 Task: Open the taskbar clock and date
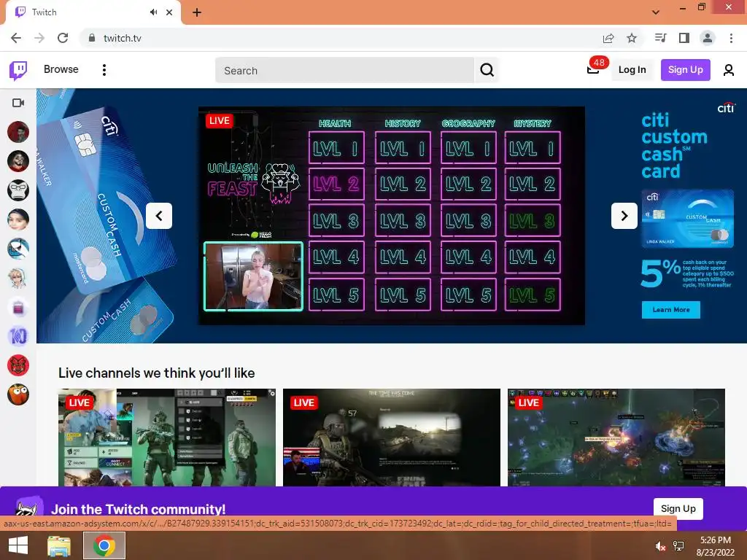click(x=716, y=546)
